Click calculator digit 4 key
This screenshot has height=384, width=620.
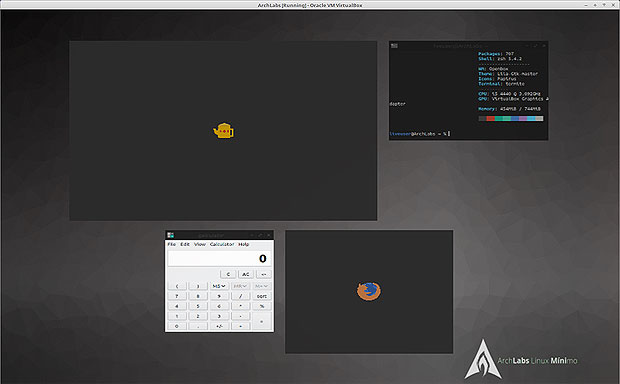click(x=177, y=306)
